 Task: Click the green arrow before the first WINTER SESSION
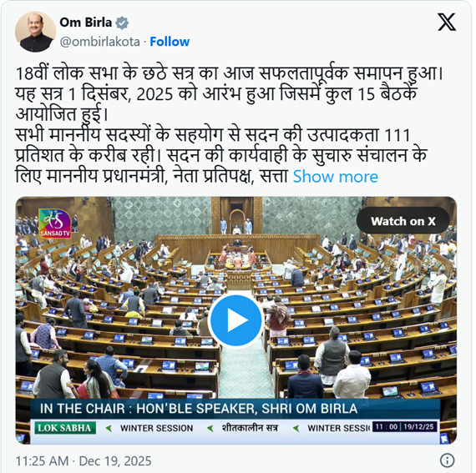109,429
